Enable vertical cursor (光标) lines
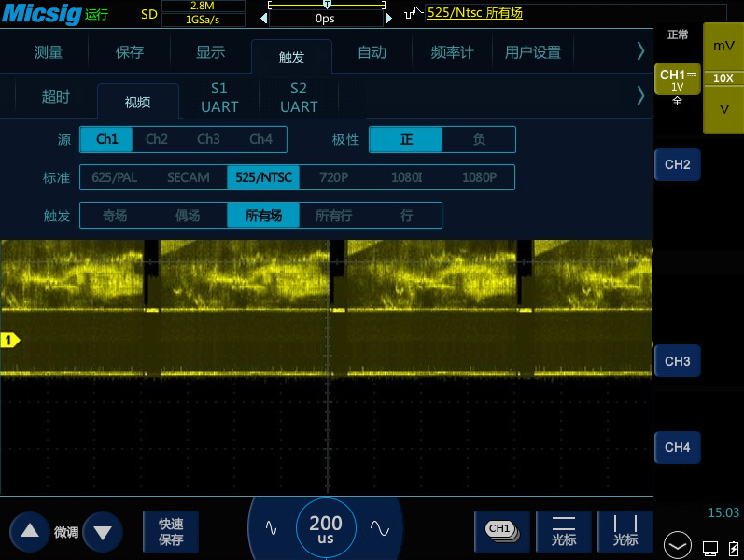This screenshot has width=744, height=560. pos(625,531)
